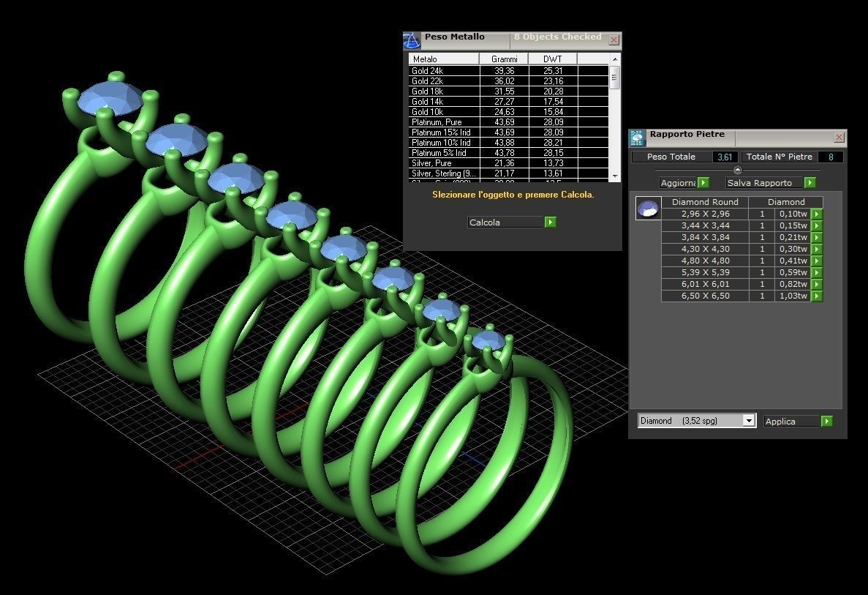Click the 6,01 X 6,01 stone size cell
Screen dimensions: 868x595
705,284
